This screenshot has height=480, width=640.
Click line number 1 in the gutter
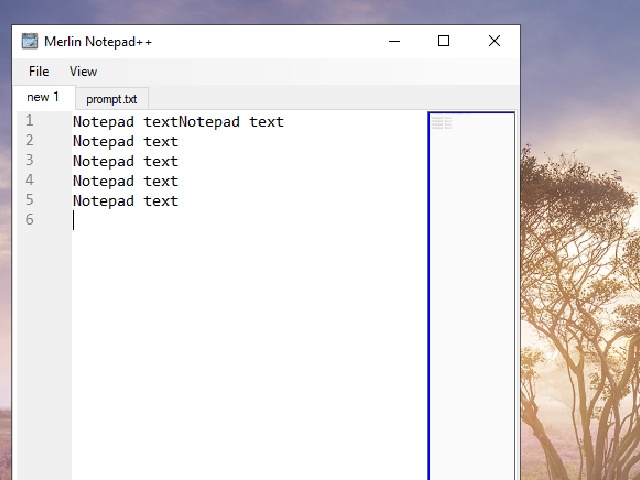(x=29, y=120)
